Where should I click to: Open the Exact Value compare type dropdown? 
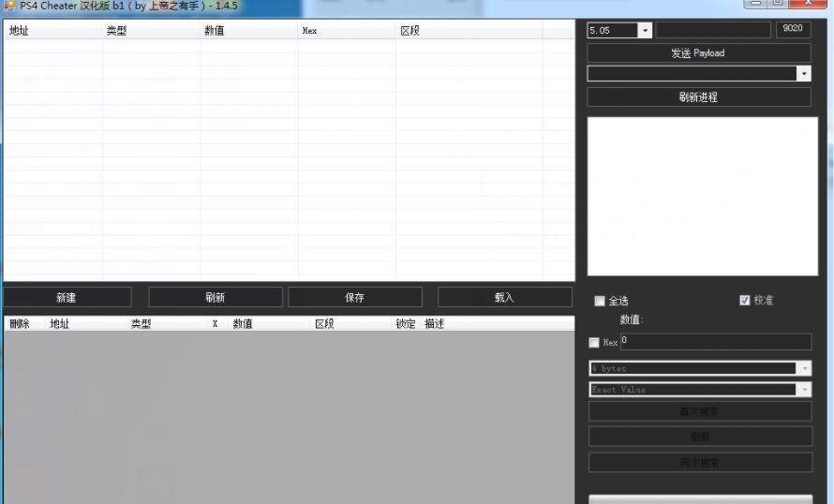(x=804, y=390)
